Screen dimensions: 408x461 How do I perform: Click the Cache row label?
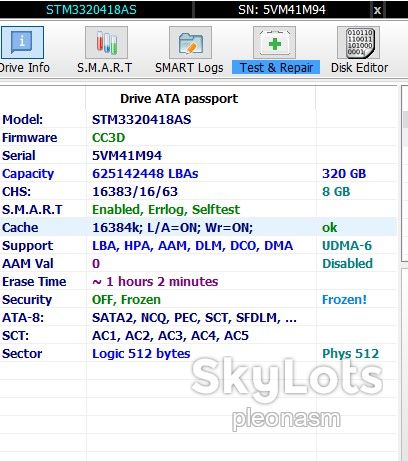click(x=20, y=228)
